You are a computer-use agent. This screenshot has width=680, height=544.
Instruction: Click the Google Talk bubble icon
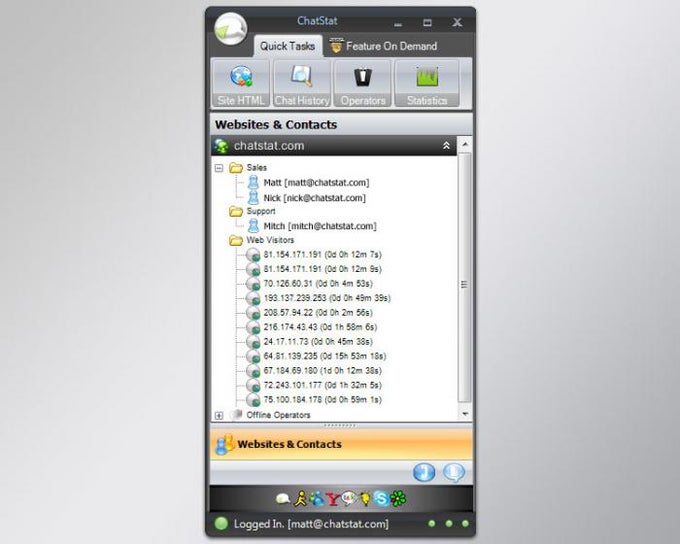[348, 499]
